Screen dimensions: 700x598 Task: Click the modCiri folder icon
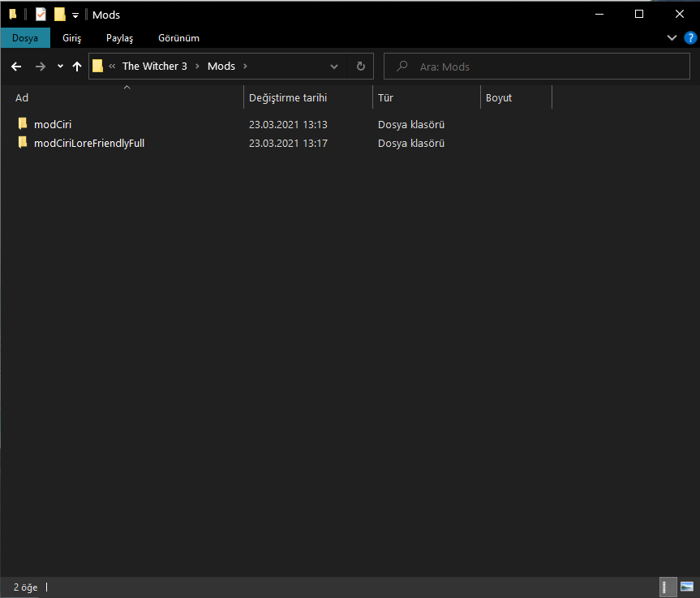tap(23, 123)
